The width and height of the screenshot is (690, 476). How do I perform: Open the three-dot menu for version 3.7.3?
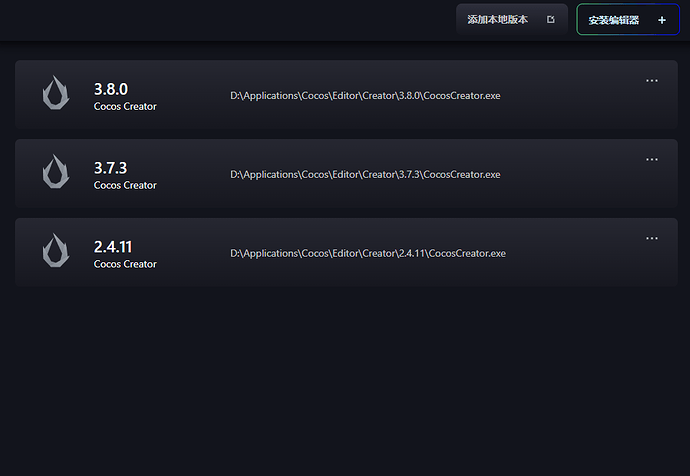pyautogui.click(x=652, y=159)
